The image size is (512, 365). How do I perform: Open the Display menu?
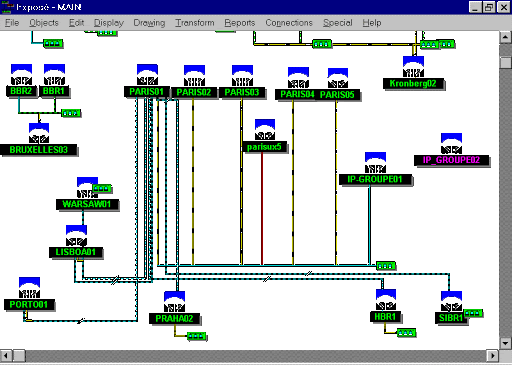(x=109, y=23)
